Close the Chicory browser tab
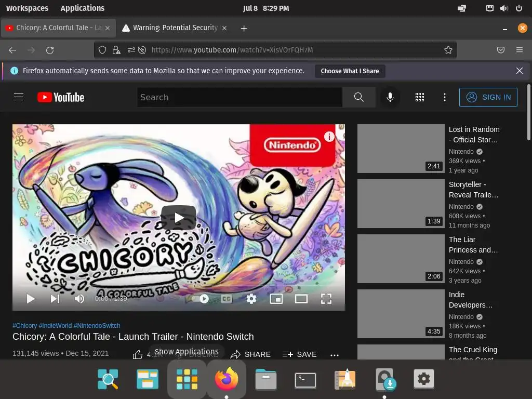 [x=108, y=28]
